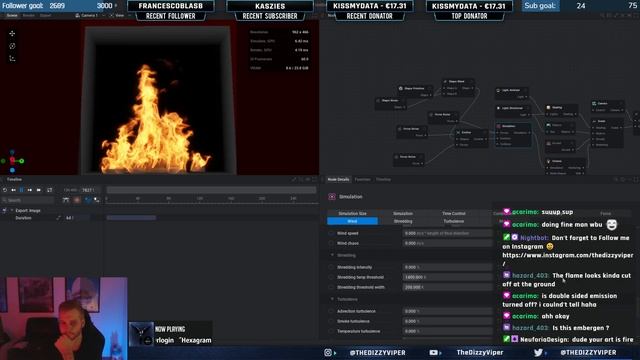Edit the Duration value field
640x360 pixels.
(x=77, y=218)
